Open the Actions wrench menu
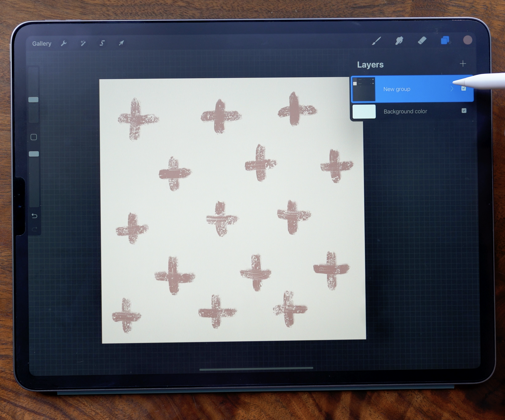 (63, 43)
